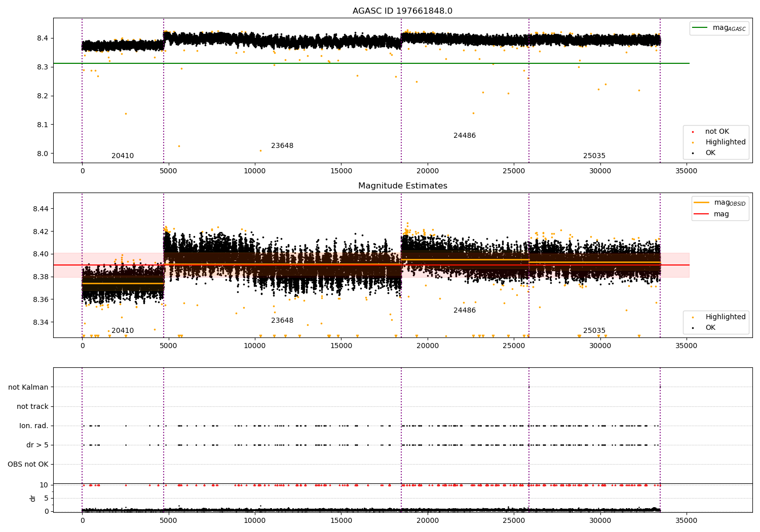Click the Magnitude Estimates subplot title
Viewport: 760px width, 532px height.
click(x=402, y=185)
